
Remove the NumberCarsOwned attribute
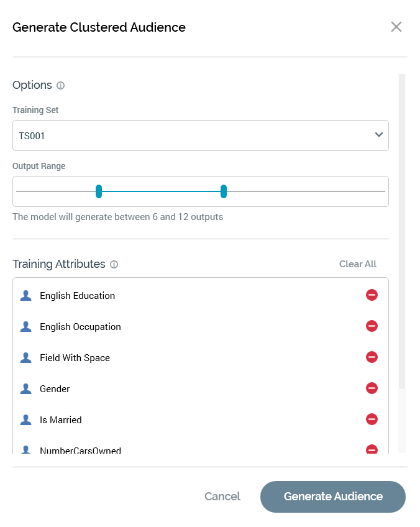click(x=372, y=449)
